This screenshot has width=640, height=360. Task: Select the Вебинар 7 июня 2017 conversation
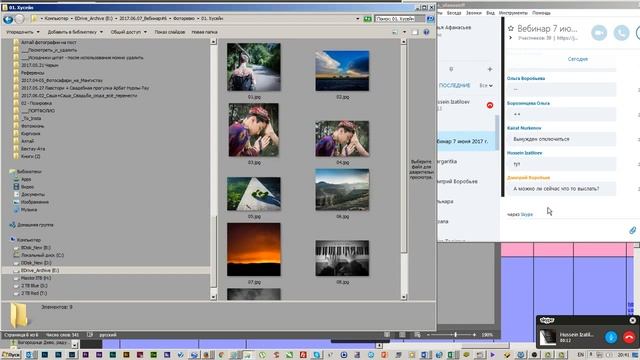click(x=467, y=141)
